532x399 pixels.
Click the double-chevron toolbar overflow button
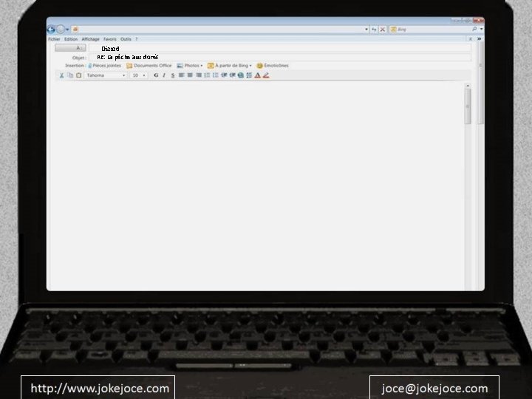[479, 39]
